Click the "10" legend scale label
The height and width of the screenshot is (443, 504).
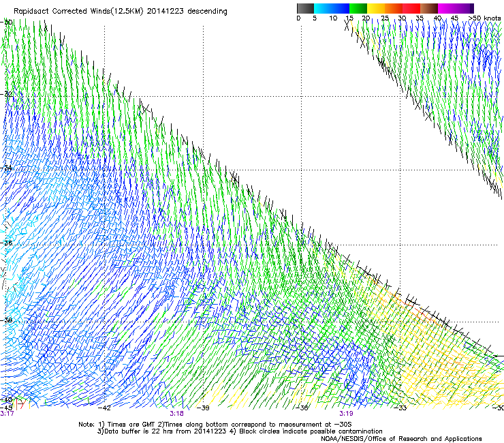click(x=333, y=18)
